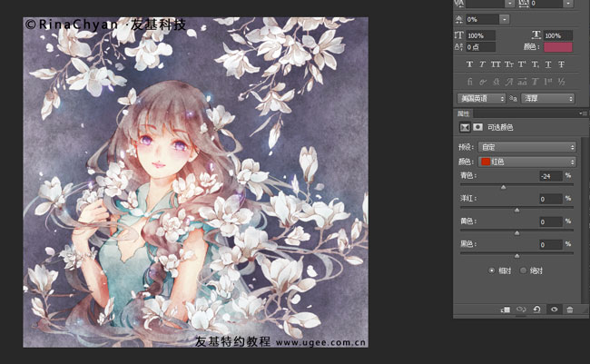Toggle Faux Italic text style
The width and height of the screenshot is (590, 364).
click(x=482, y=64)
